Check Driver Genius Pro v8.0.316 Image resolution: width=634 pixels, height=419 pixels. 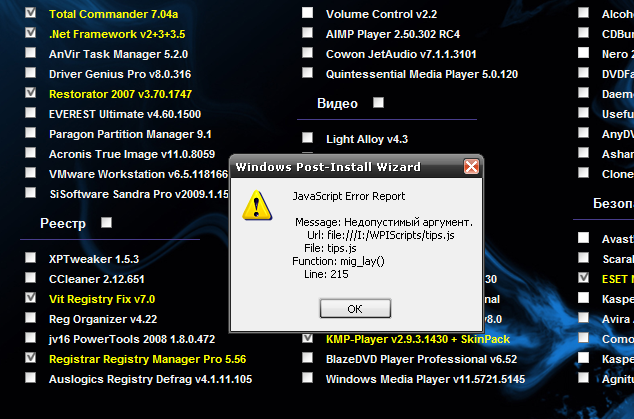(30, 73)
